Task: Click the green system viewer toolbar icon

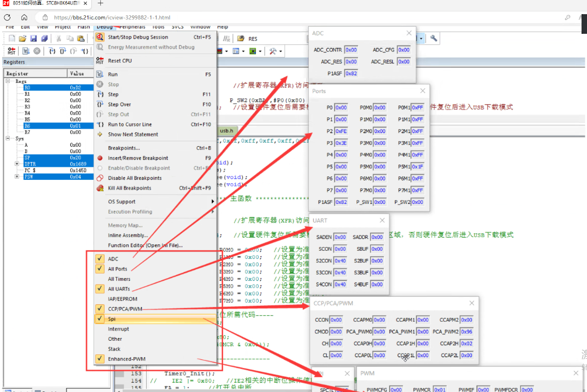Action: click(253, 51)
